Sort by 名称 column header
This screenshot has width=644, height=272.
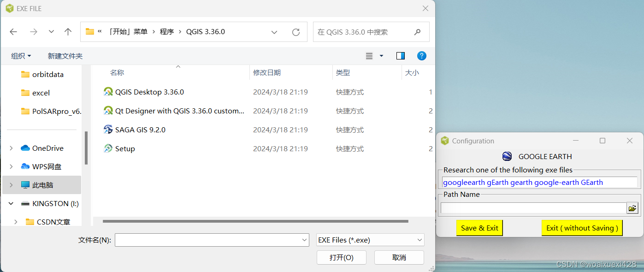pos(117,72)
